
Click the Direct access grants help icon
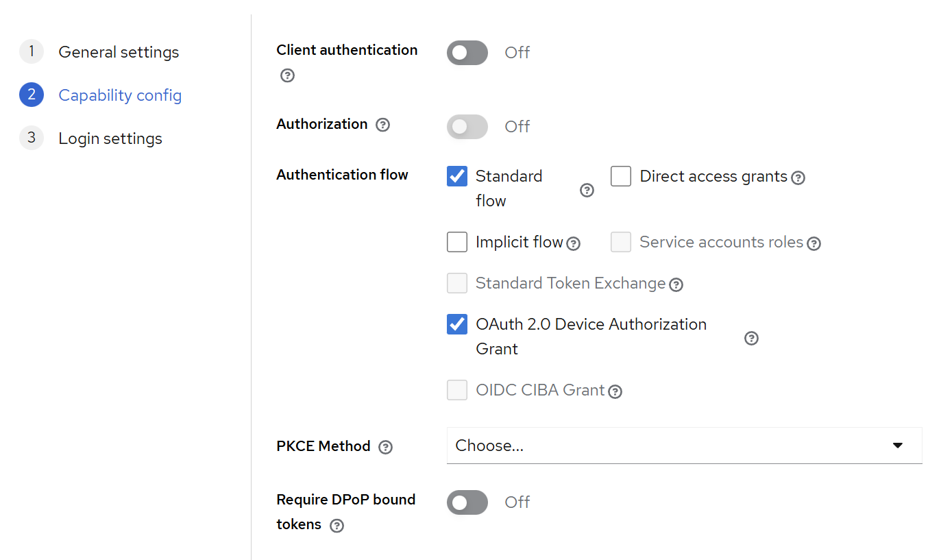(x=798, y=177)
